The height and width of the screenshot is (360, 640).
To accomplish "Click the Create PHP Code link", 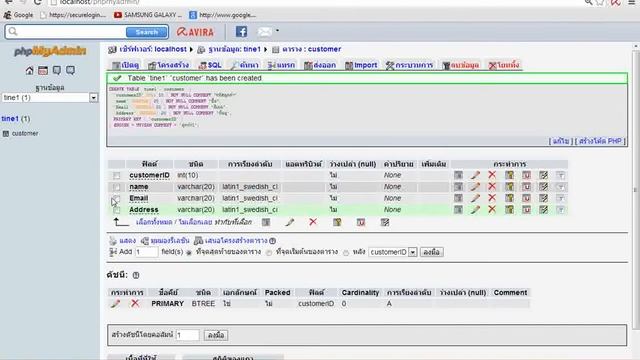I will [x=600, y=141].
